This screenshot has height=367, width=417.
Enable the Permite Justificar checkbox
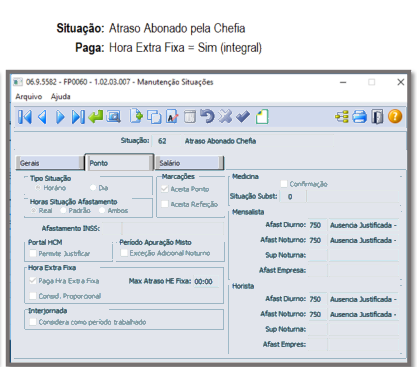tap(33, 253)
